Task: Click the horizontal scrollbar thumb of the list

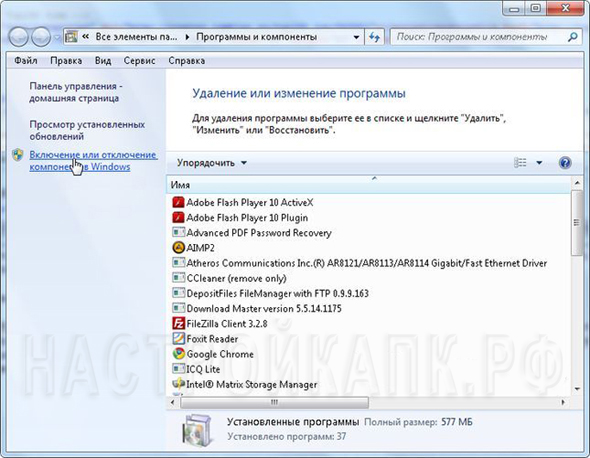Action: [x=274, y=402]
